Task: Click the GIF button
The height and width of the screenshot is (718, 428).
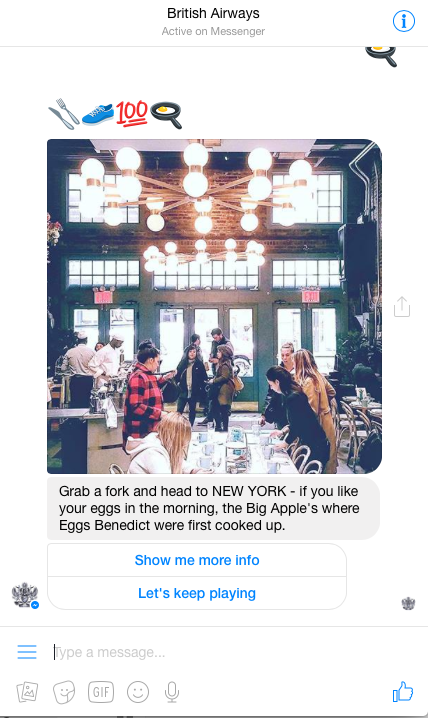Action: pyautogui.click(x=101, y=692)
